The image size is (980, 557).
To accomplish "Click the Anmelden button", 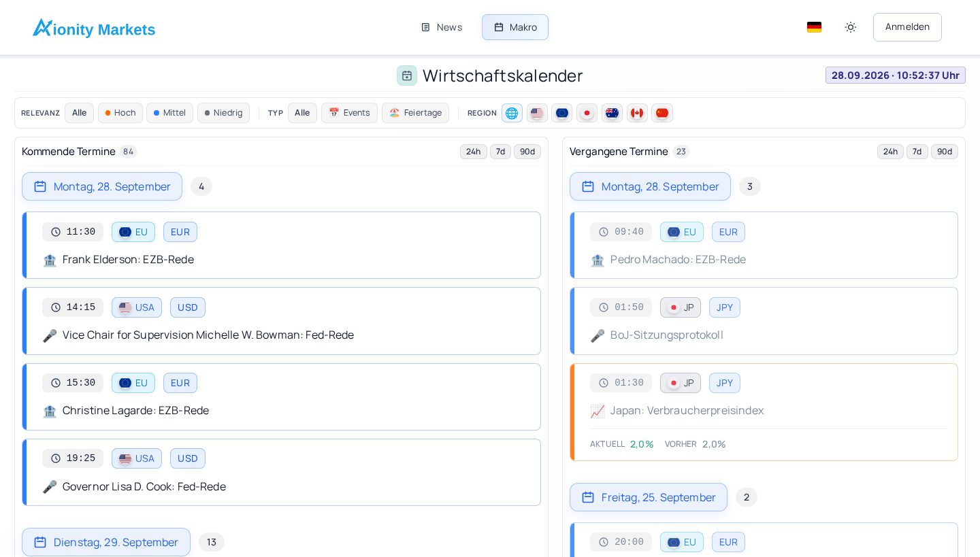I will pos(907,27).
